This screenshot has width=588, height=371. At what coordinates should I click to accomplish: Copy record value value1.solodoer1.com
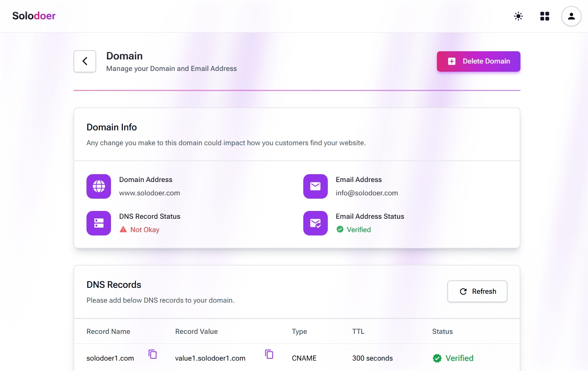[x=269, y=354]
